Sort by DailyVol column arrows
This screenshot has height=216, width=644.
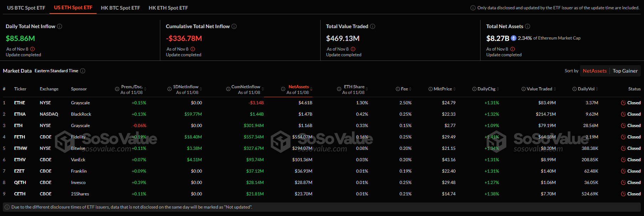(597, 89)
